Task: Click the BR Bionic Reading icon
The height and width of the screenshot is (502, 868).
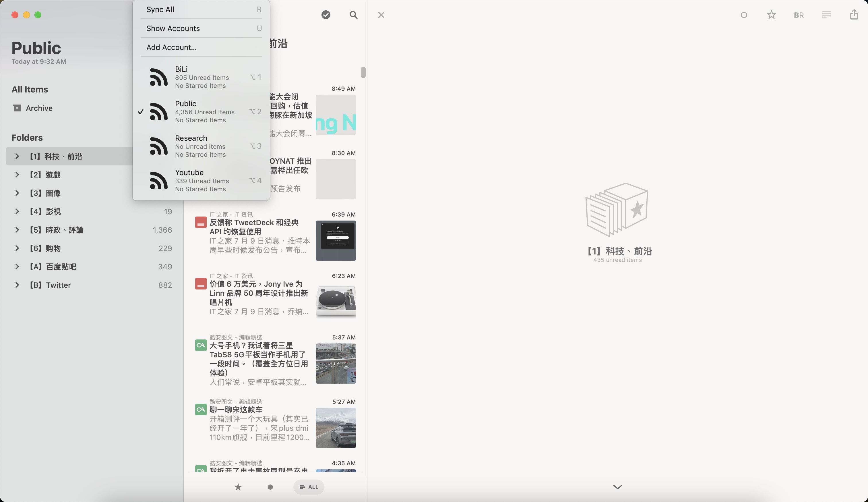Action: point(799,15)
